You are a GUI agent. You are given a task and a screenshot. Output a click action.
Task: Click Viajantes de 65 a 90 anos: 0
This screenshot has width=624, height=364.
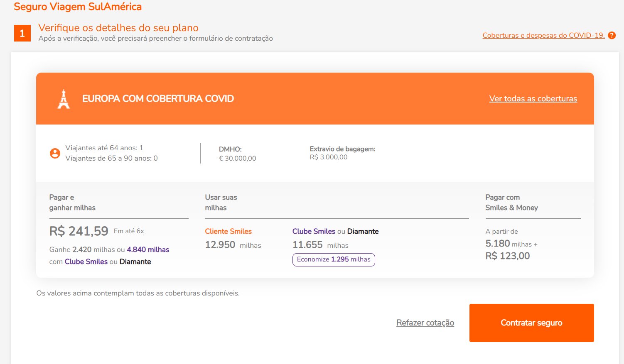pyautogui.click(x=111, y=158)
